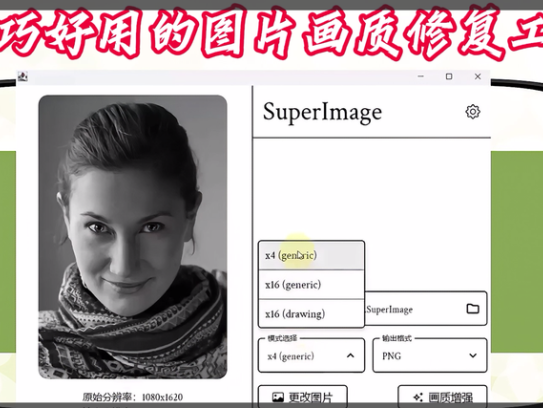Click the app icon in title bar
The height and width of the screenshot is (408, 543).
click(23, 77)
